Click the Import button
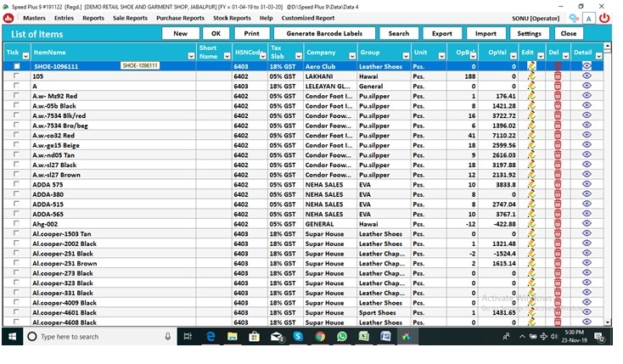623x364 pixels. coord(485,33)
